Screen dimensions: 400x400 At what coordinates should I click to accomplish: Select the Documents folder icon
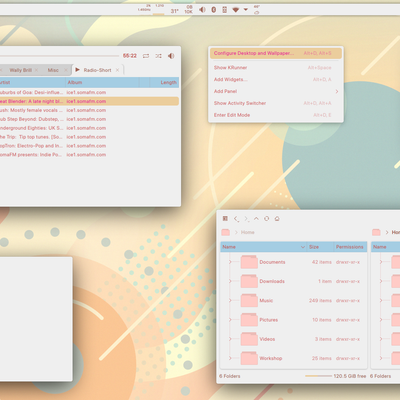[x=249, y=262]
